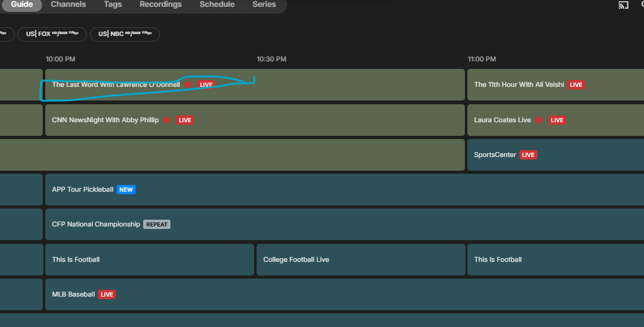
Task: Open The 11th Hour With Ali Velshi
Action: [556, 85]
